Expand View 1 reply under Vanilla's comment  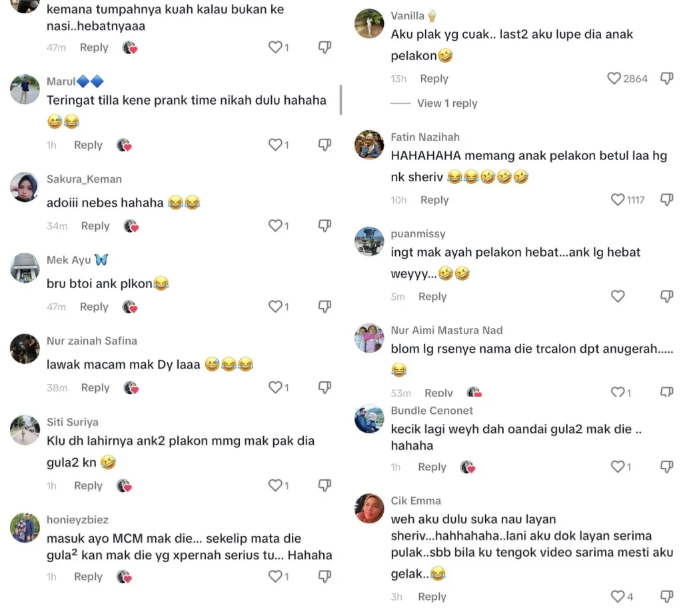[446, 103]
